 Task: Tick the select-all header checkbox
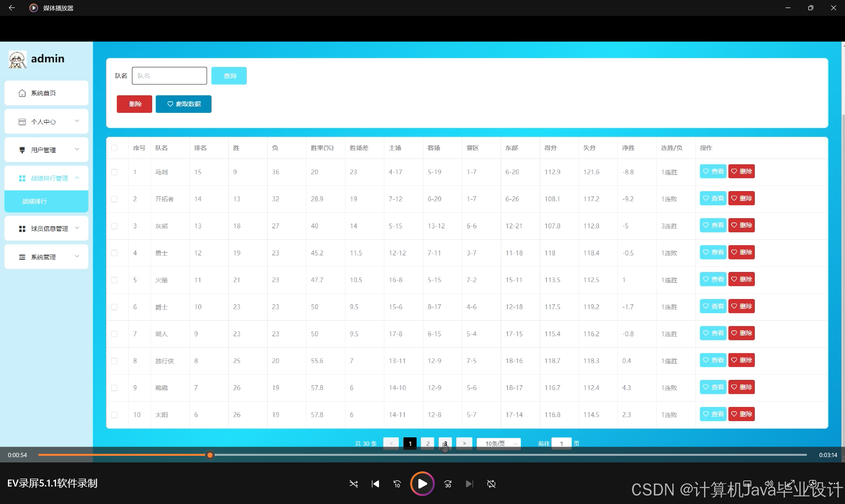(114, 148)
